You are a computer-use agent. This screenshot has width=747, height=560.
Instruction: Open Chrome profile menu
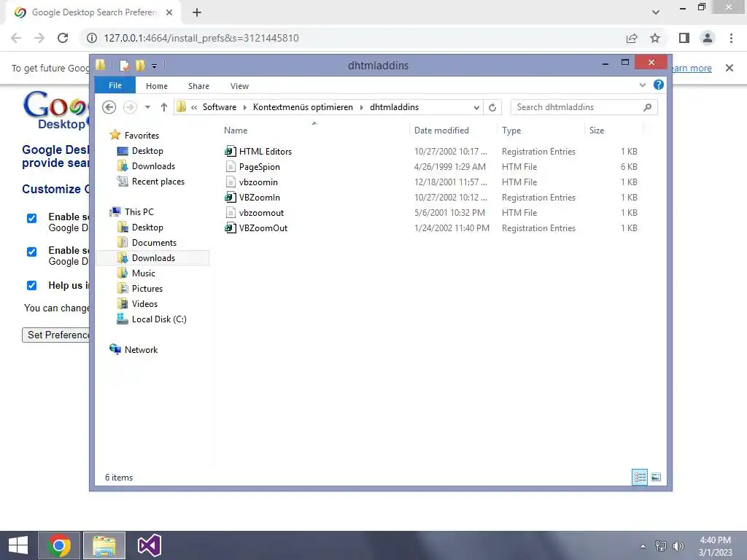[x=708, y=38]
